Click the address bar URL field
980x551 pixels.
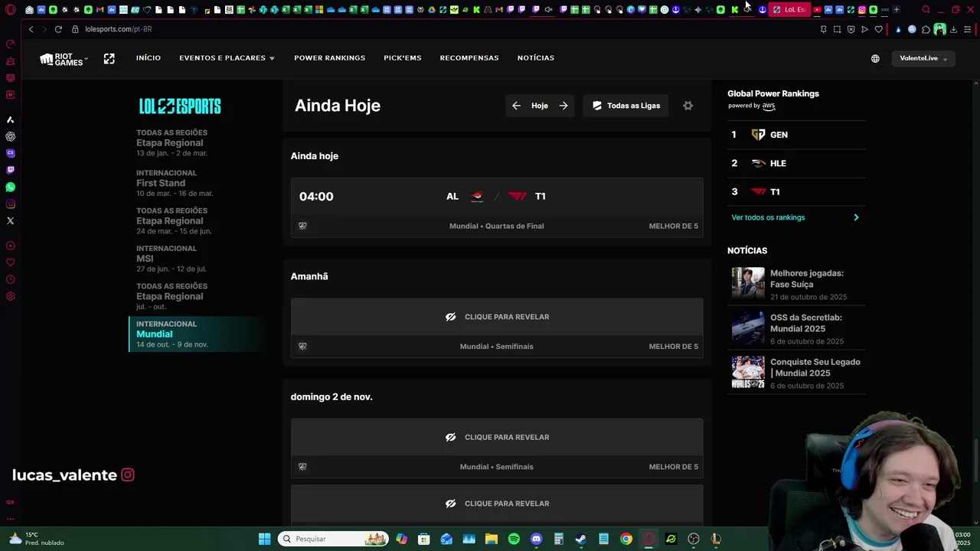coord(444,29)
